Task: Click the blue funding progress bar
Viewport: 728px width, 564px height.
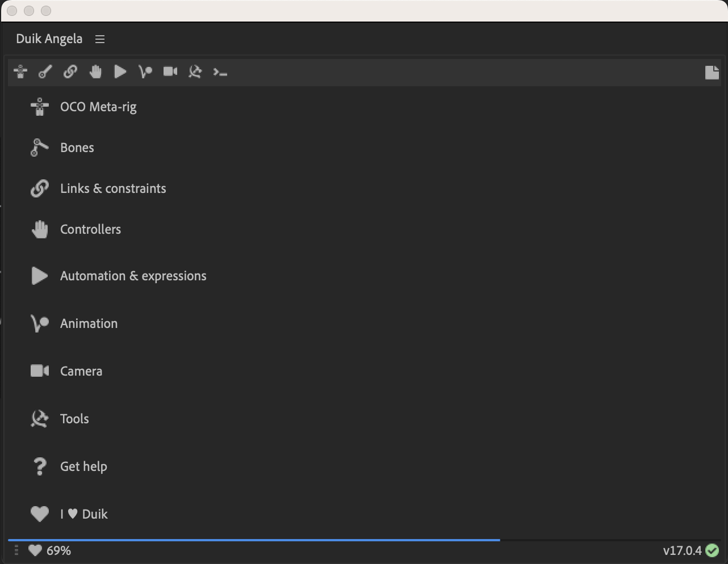Action: coord(254,540)
